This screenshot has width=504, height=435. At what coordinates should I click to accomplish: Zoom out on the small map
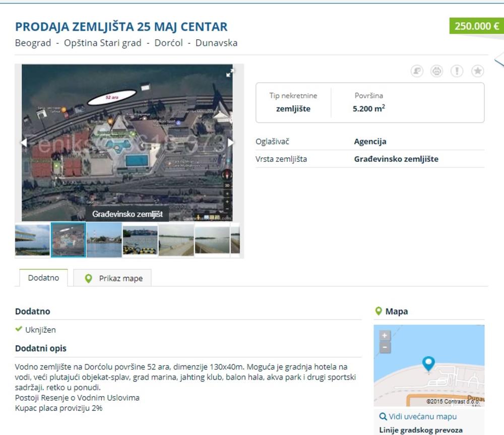click(x=385, y=347)
